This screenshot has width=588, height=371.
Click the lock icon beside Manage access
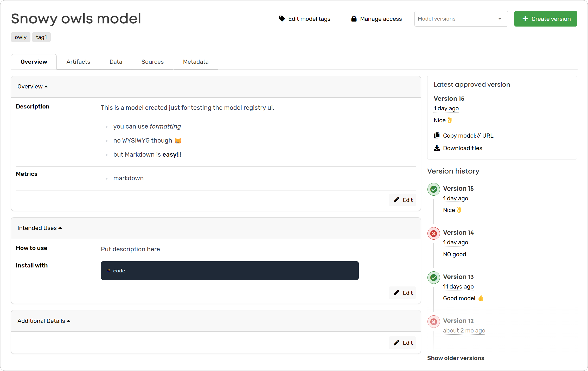[x=354, y=18]
